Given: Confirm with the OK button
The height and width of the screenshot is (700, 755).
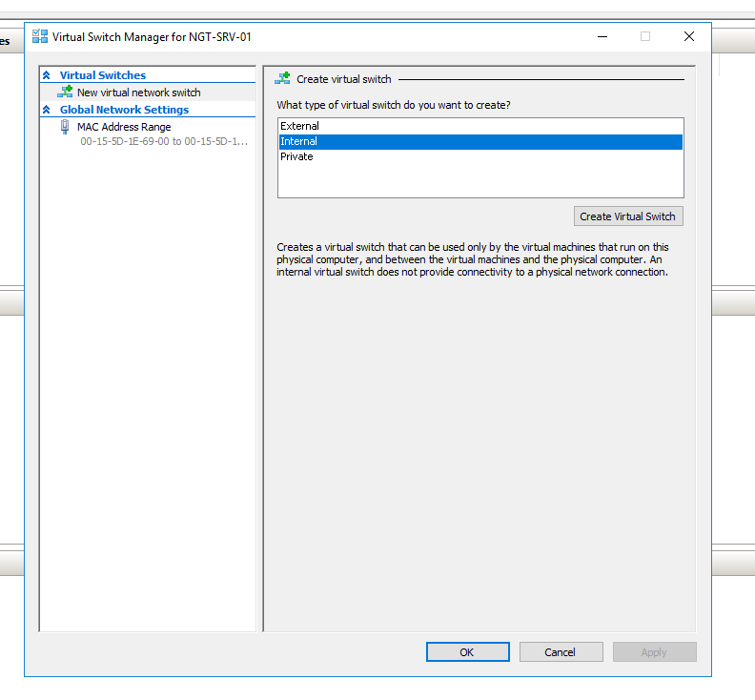Looking at the screenshot, I should 467,652.
